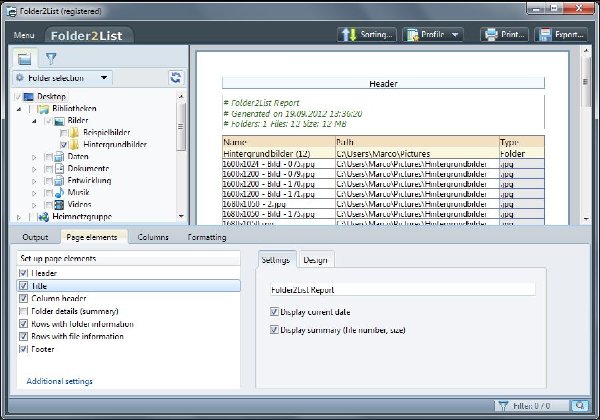Uncheck Display summary (file number, size)
600x420 pixels.
click(x=274, y=330)
